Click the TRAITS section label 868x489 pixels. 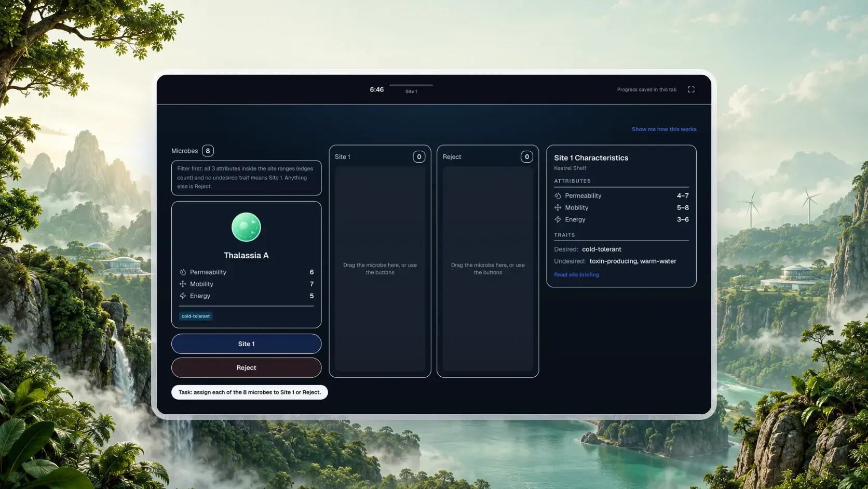[564, 235]
